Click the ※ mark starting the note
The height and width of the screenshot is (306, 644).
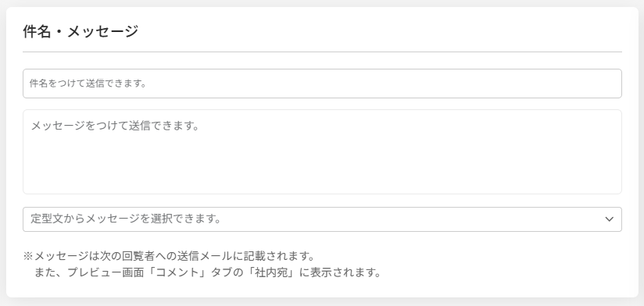click(27, 256)
